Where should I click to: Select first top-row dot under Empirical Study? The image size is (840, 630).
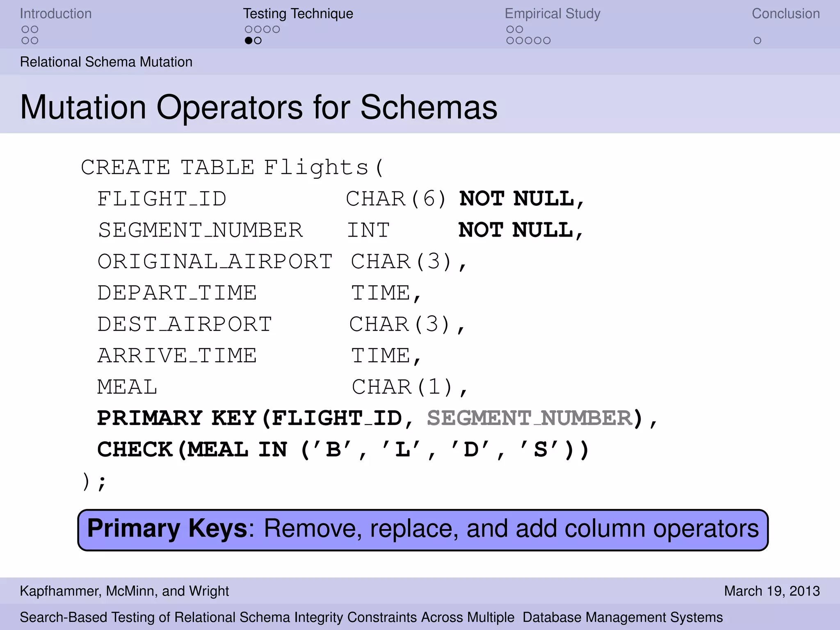pos(510,30)
